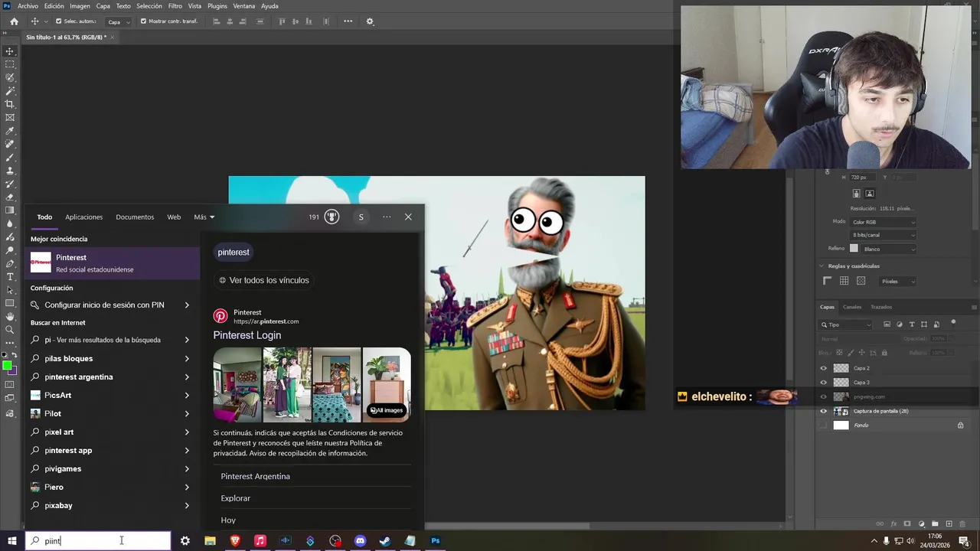Viewport: 980px width, 551px height.
Task: Select landscape orientation icon in Properties
Action: [x=870, y=194]
